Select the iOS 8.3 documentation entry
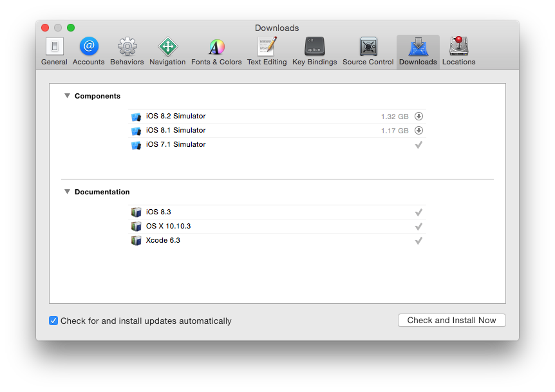The width and height of the screenshot is (555, 392). (x=158, y=212)
